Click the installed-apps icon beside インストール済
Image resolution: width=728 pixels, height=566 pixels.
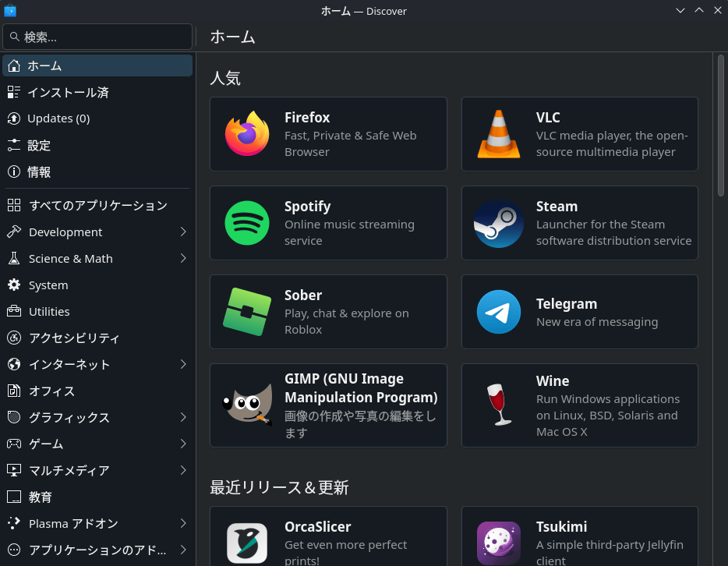(x=14, y=92)
